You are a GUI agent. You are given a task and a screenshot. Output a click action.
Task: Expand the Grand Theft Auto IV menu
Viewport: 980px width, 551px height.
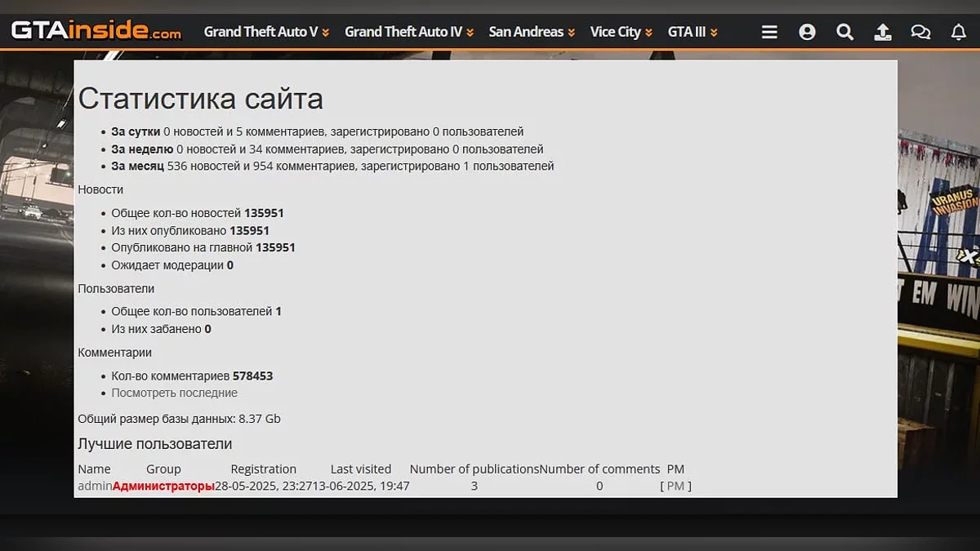pyautogui.click(x=408, y=32)
